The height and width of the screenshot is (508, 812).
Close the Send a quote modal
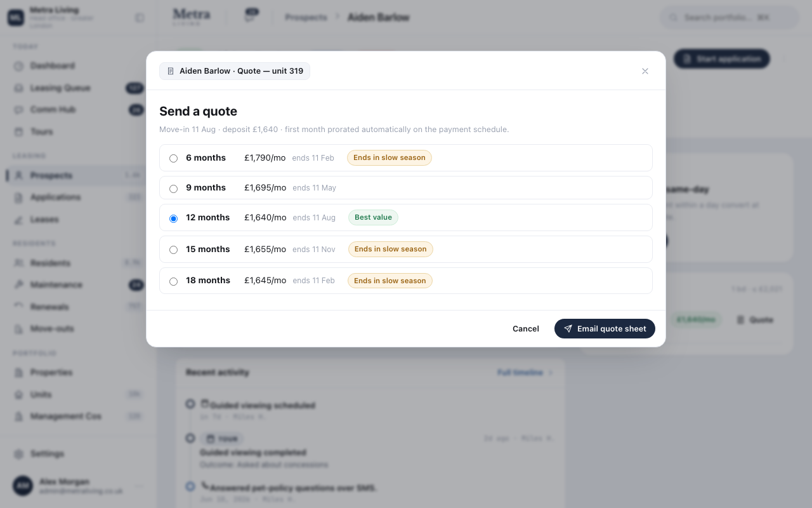[645, 71]
